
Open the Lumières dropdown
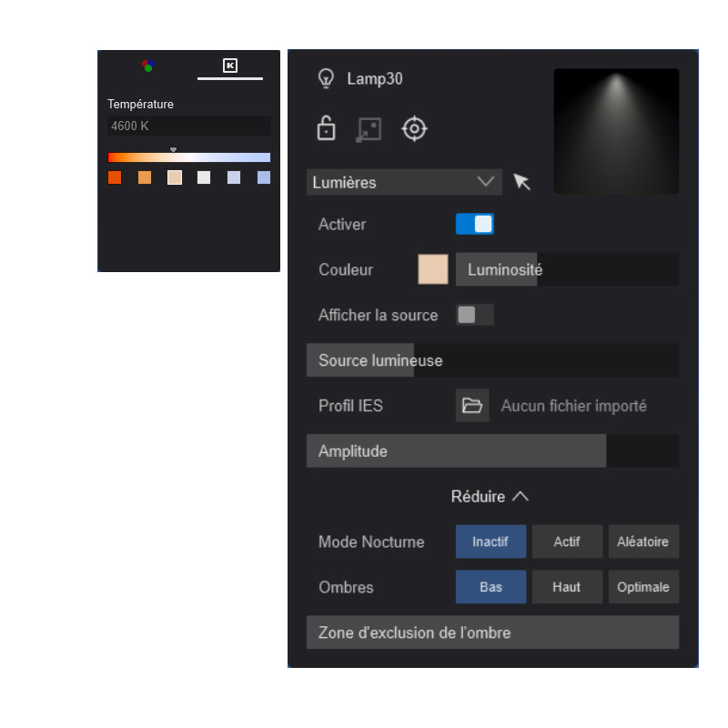[x=404, y=182]
